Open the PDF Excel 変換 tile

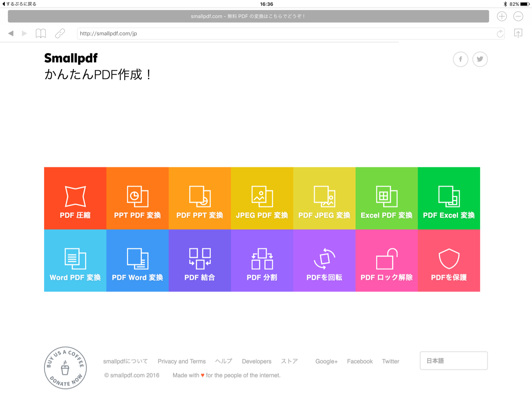[449, 198]
